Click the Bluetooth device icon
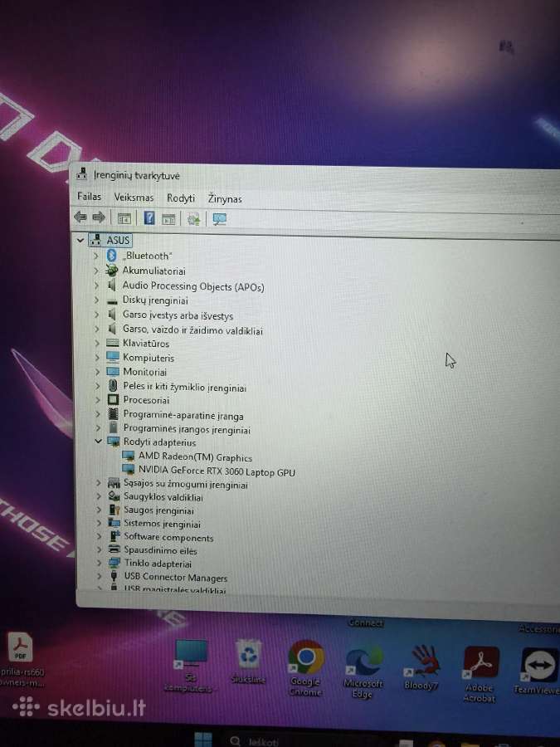Viewport: 560px width, 747px height. [x=111, y=256]
